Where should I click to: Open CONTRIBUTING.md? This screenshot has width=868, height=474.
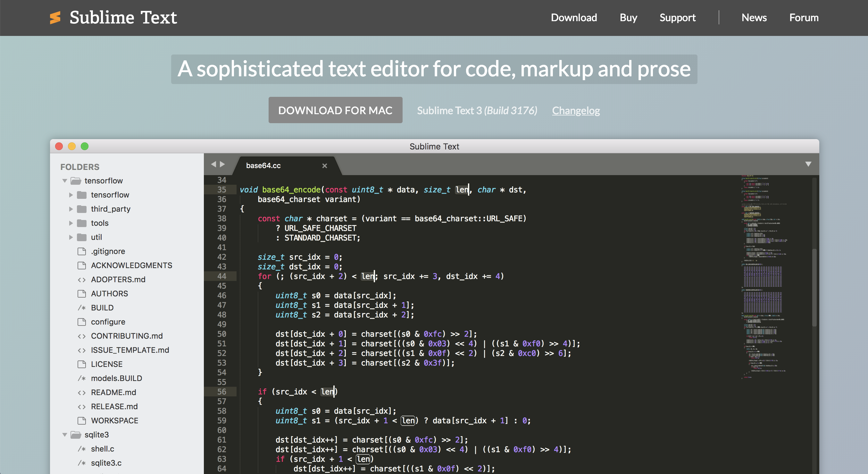[x=127, y=336]
